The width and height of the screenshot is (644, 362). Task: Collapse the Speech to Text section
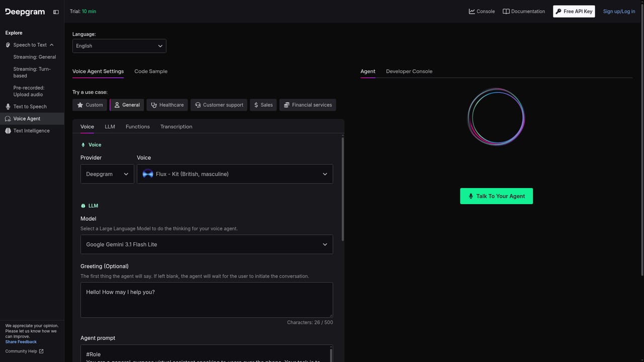[x=51, y=45]
